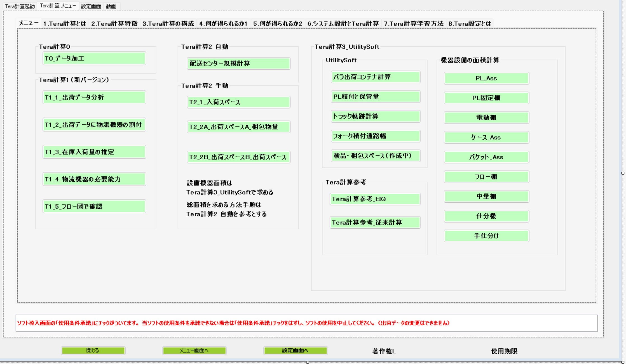Image resolution: width=626 pixels, height=364 pixels.
Task: Start トラック軌跡計算 tool
Action: point(376,116)
